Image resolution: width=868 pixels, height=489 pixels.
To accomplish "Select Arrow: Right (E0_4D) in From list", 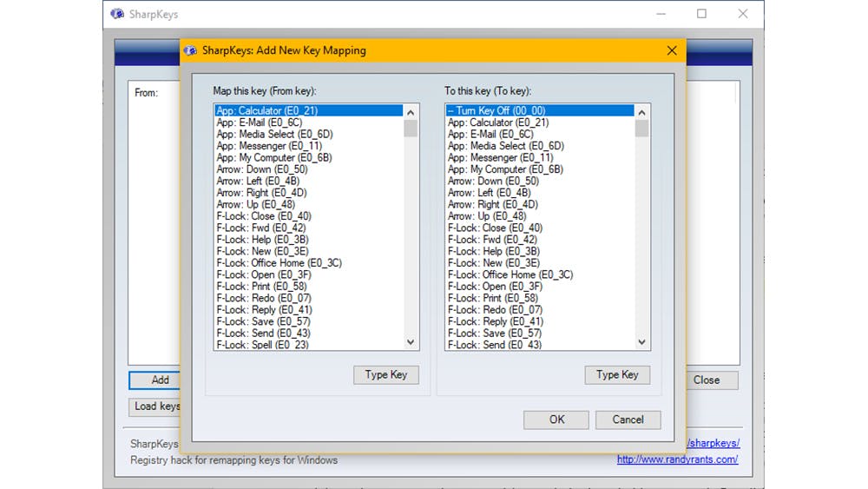I will tap(309, 193).
